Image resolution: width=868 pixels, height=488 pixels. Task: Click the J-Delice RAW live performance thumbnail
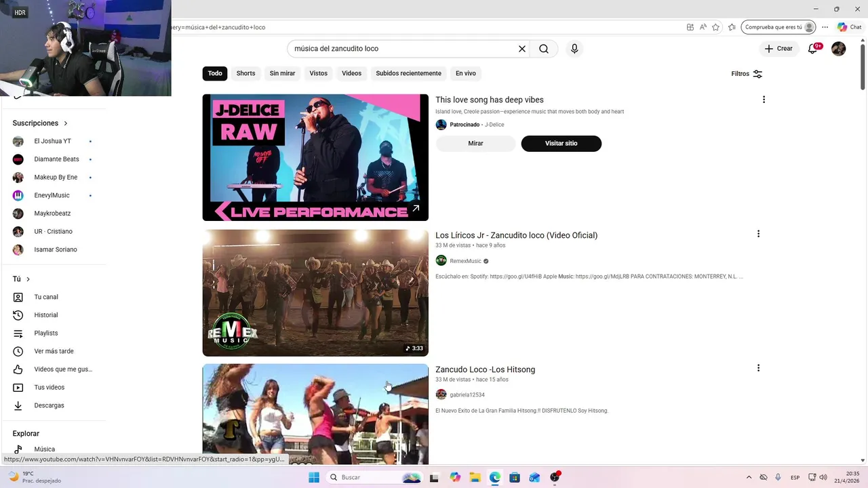pos(315,157)
